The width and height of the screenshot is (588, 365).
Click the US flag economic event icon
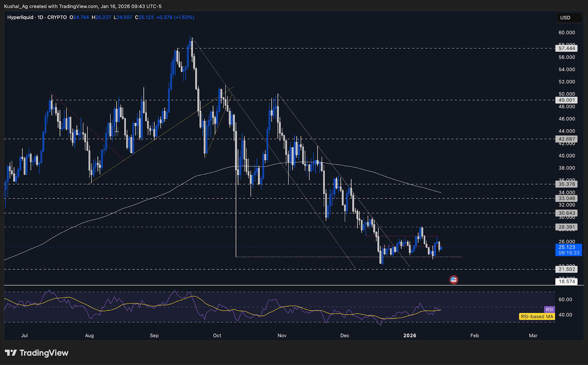tap(453, 280)
